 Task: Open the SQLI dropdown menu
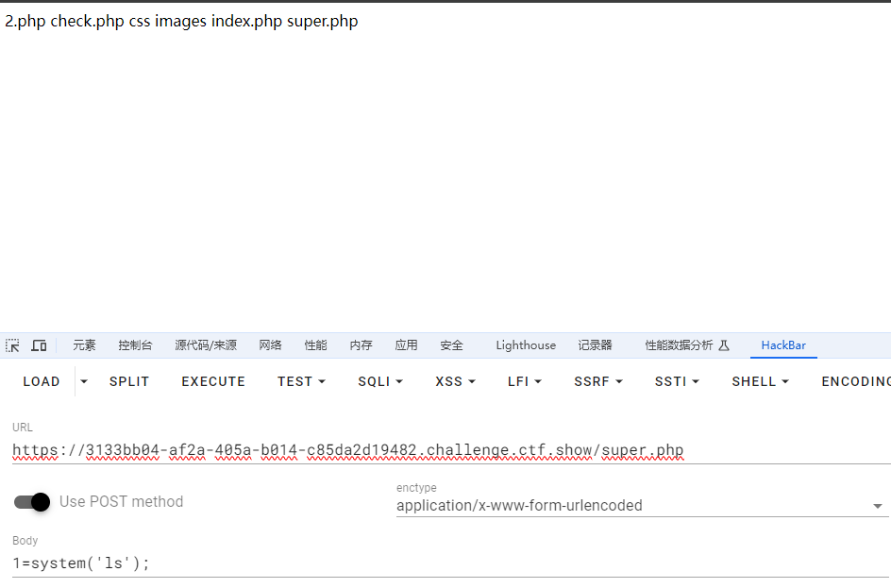[379, 382]
